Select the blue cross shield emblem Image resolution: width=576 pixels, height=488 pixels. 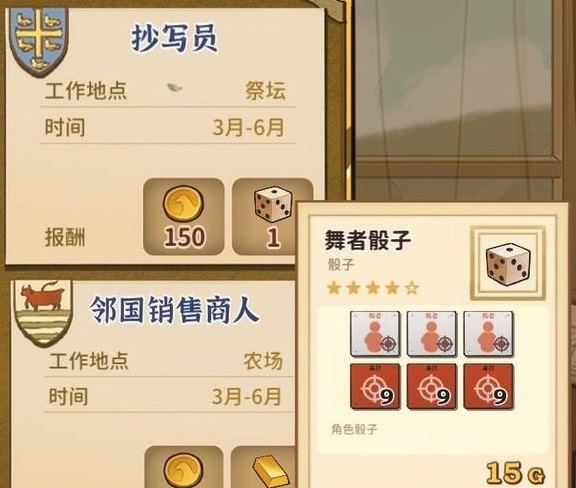[x=39, y=40]
